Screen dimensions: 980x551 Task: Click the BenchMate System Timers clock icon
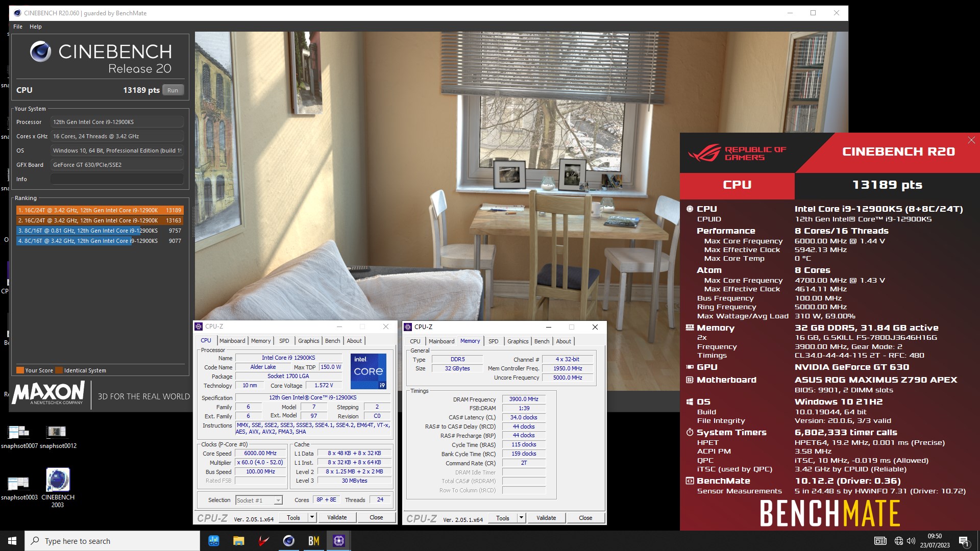[690, 432]
